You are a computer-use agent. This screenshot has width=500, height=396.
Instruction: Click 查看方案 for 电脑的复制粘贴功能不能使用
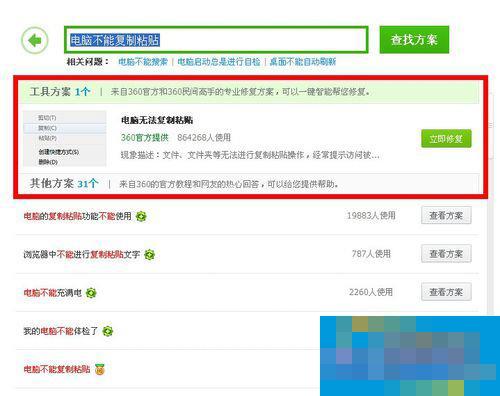click(446, 215)
